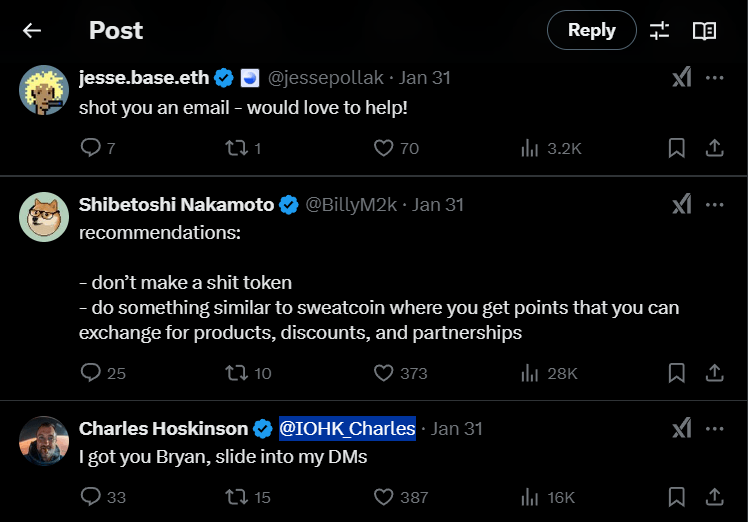The height and width of the screenshot is (522, 748).
Task: View analytics on Shibetoshi's 28K views
Action: (549, 373)
